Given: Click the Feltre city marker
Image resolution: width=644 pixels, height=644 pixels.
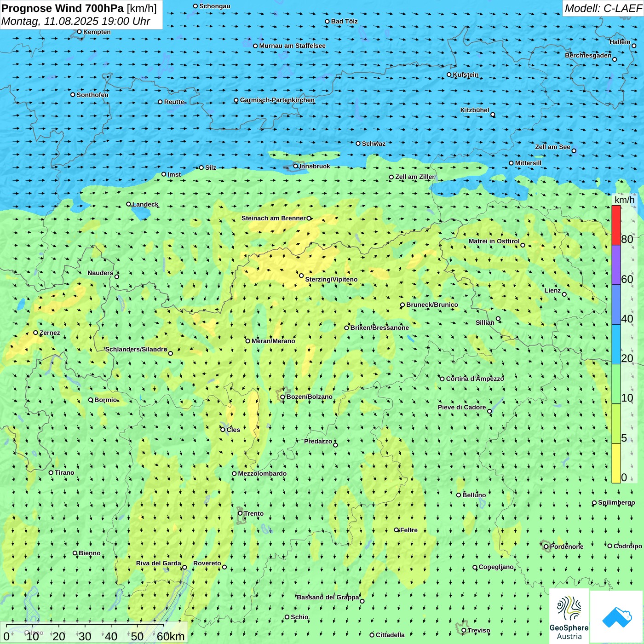Looking at the screenshot, I should (397, 530).
